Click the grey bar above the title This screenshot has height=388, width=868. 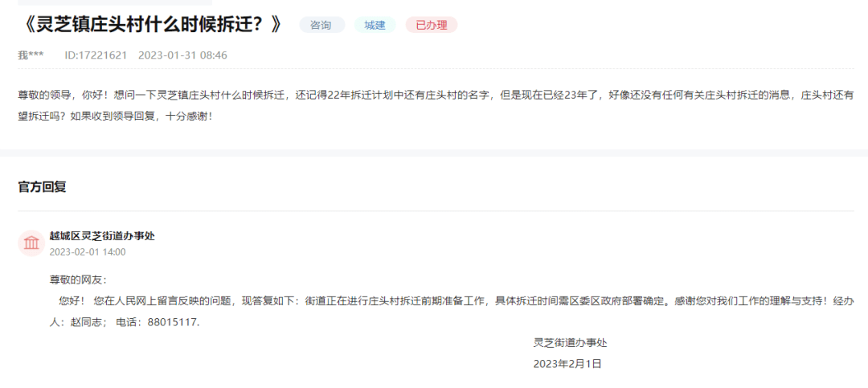coord(115,2)
